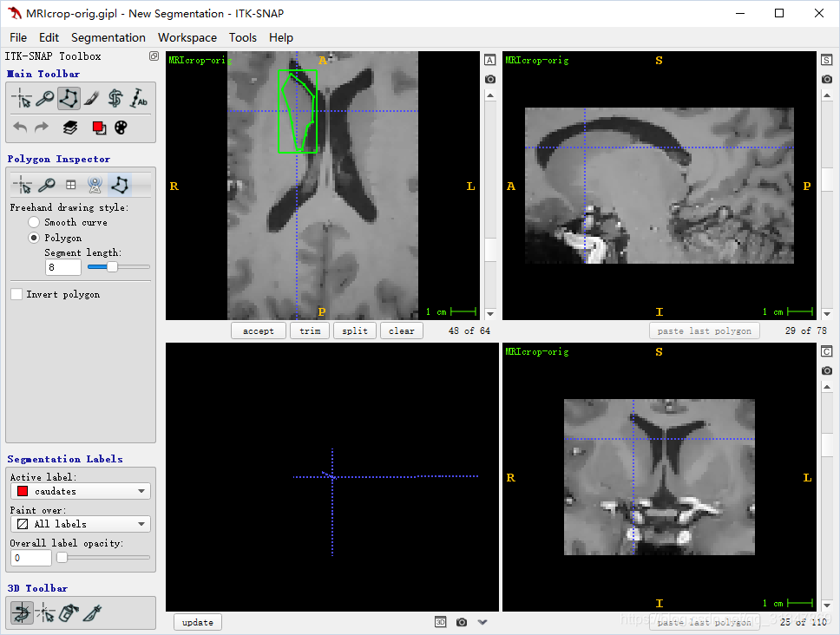Viewport: 840px width, 635px height.
Task: Undock the ITK-SNAP Toolbox panel
Action: pos(154,56)
